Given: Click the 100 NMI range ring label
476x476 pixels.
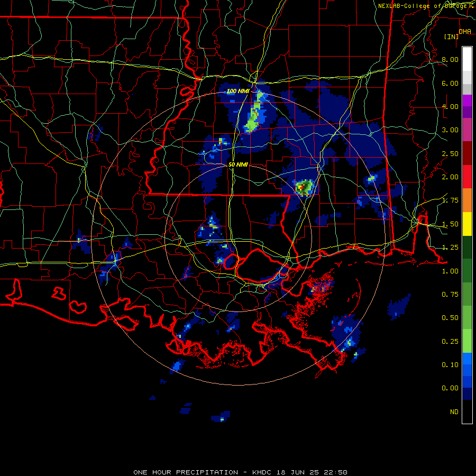Looking at the screenshot, I should [239, 91].
